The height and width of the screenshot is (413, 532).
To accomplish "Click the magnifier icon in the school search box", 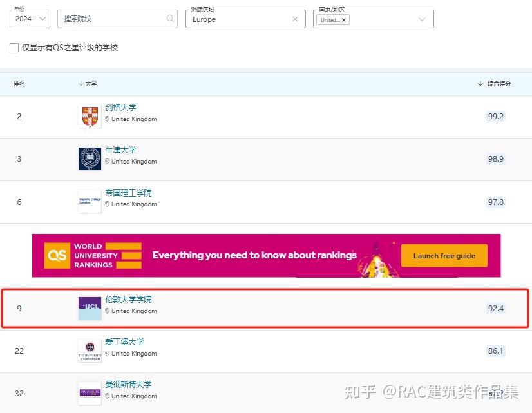I will [169, 19].
